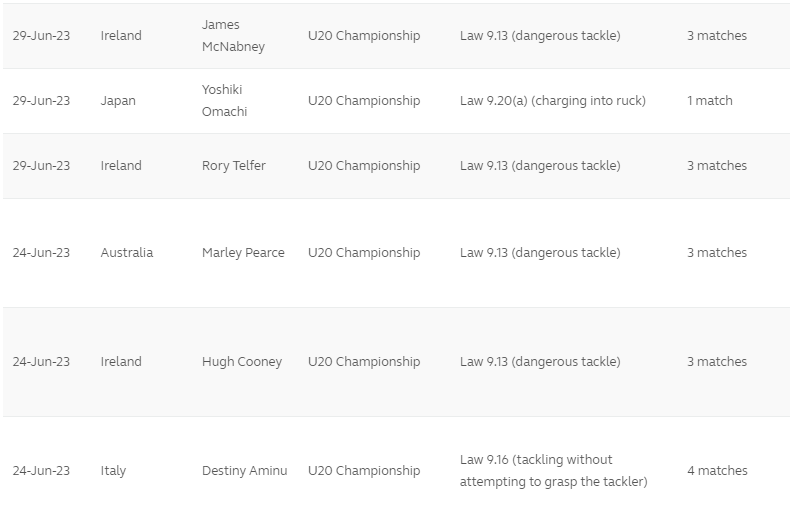Click U20 Championship in Marley Pearce's row

click(x=364, y=253)
